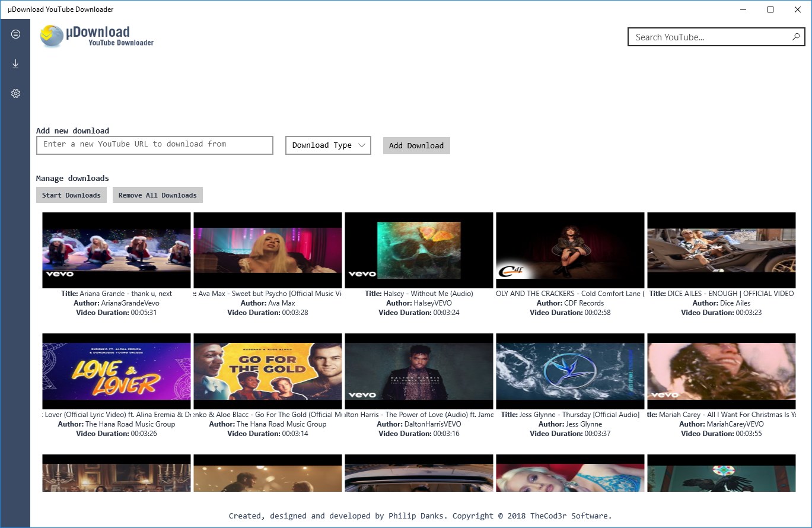
Task: Click duration text '00:05:31'
Action: (144, 313)
